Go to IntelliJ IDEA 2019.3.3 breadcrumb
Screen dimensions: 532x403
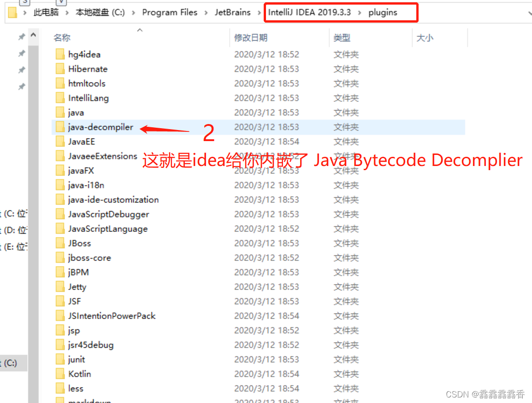click(x=309, y=12)
